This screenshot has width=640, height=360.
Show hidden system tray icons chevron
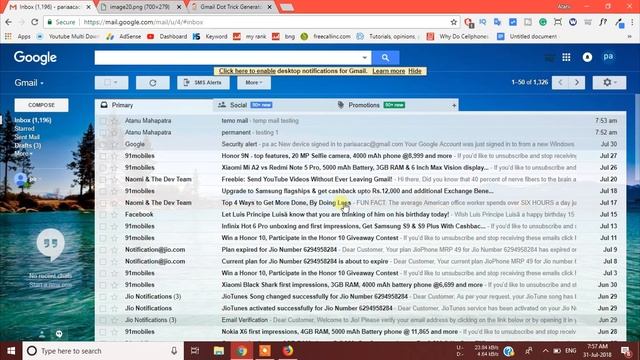545,351
